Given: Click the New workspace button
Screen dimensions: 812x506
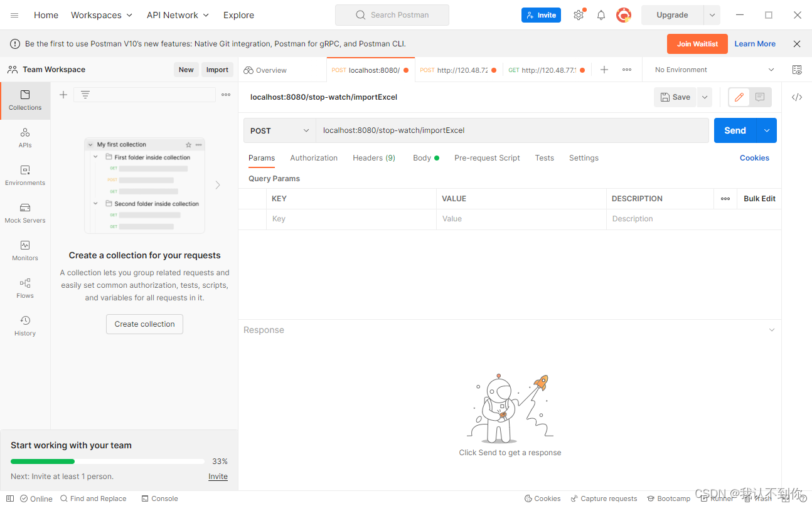Looking at the screenshot, I should 186,70.
